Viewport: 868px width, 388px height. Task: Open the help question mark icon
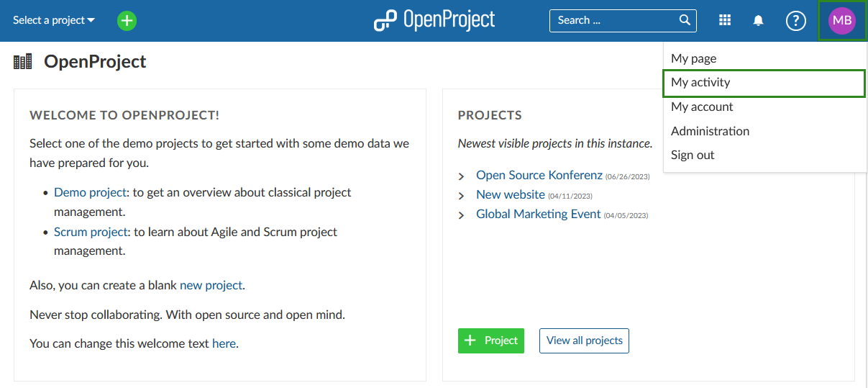795,21
